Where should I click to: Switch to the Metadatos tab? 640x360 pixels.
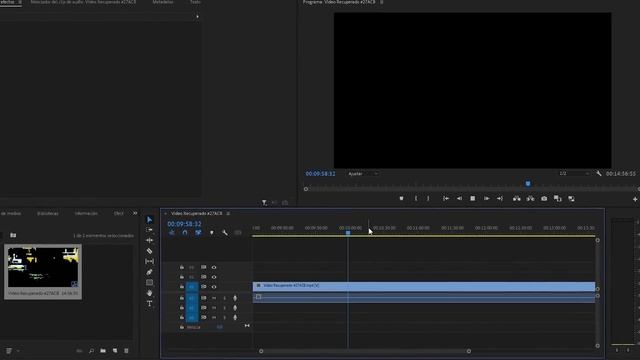coord(163,2)
